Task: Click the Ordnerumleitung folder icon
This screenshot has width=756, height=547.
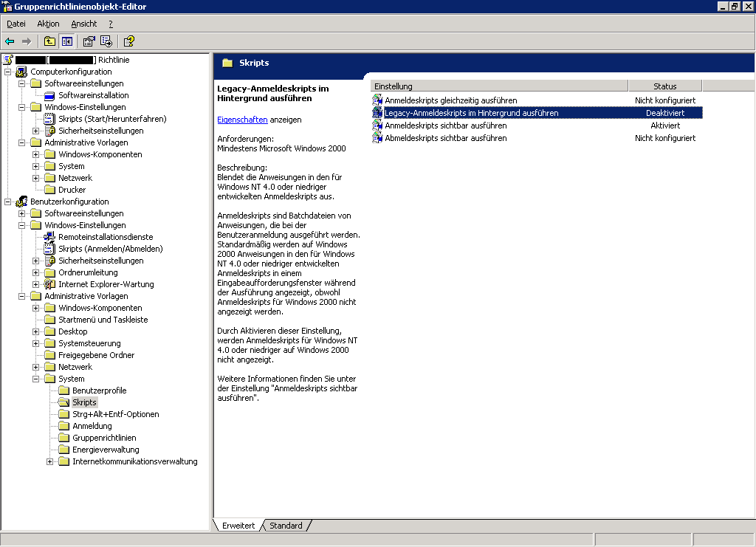Action: 49,273
